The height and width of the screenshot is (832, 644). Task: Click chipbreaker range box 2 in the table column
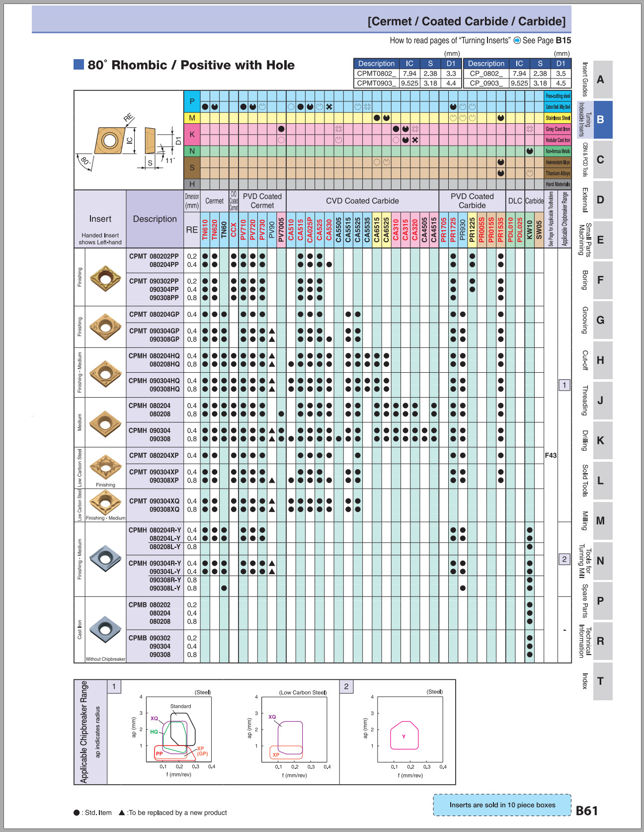click(564, 559)
